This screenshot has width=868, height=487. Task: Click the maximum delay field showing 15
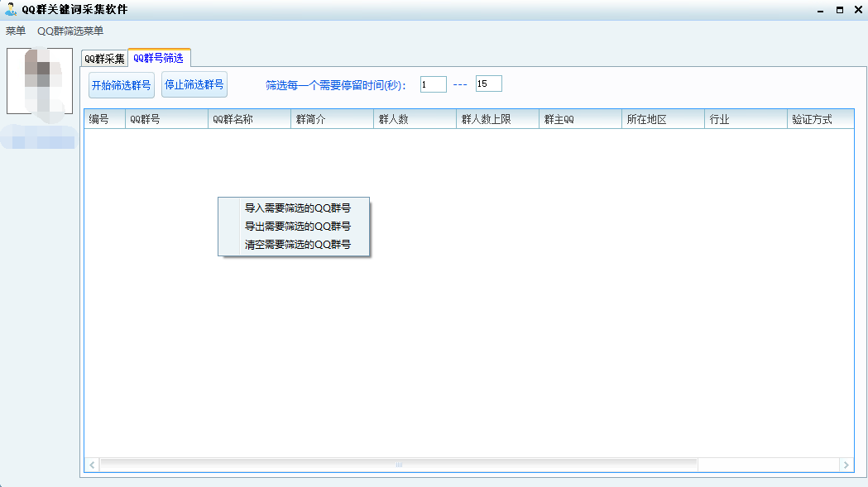click(489, 84)
